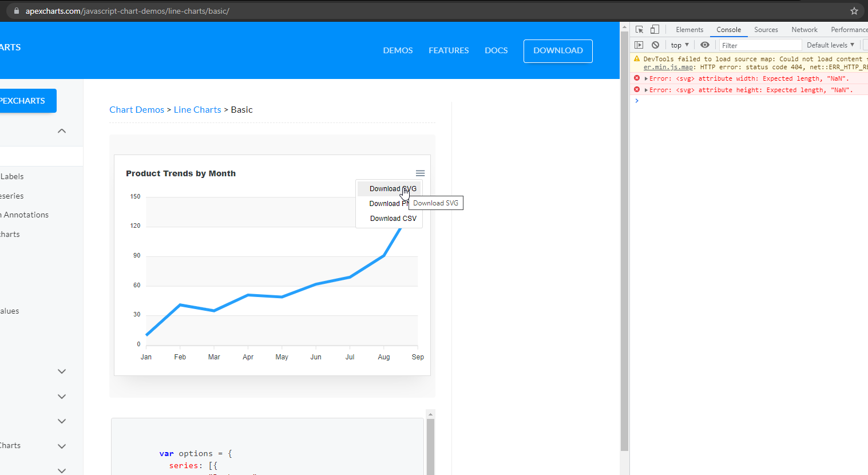Click inside the console Filter field
The height and width of the screenshot is (475, 868).
760,45
